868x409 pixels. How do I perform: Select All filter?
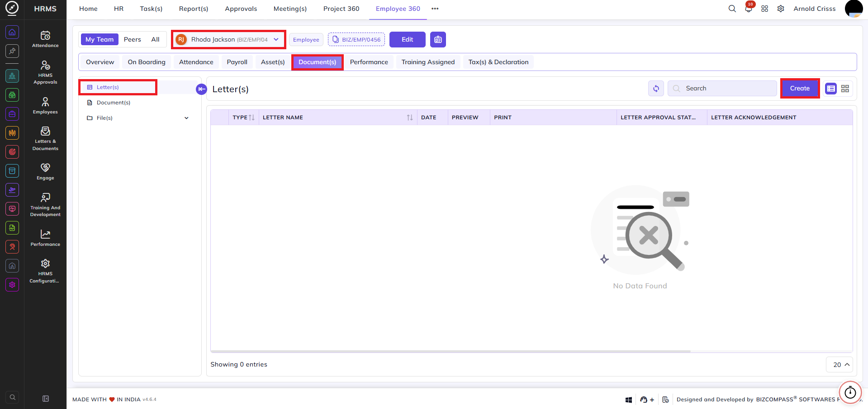click(155, 39)
